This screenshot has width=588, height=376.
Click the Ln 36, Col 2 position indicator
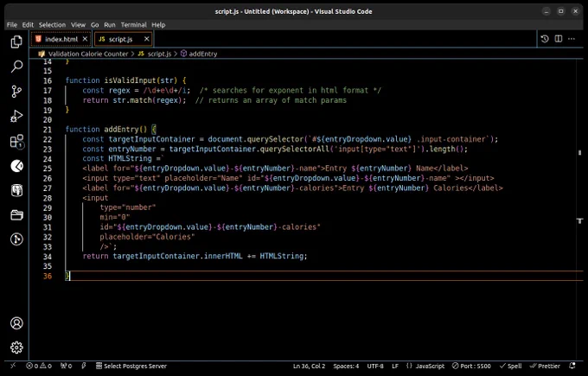pos(309,366)
